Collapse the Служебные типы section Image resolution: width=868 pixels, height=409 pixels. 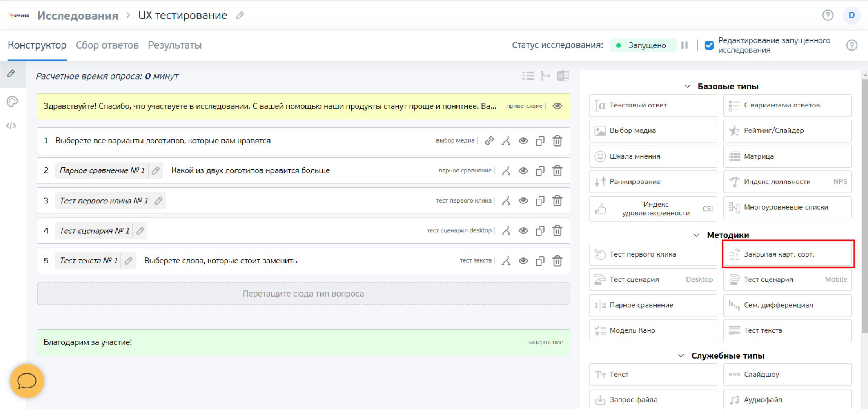681,356
